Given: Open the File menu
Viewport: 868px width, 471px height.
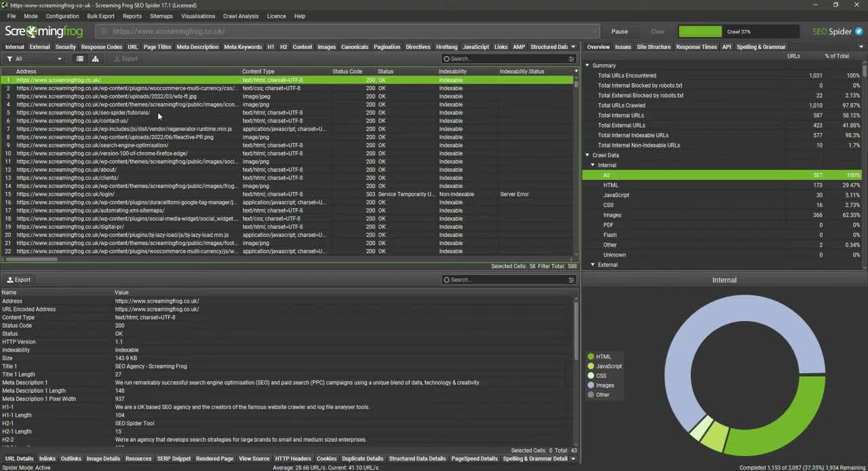Looking at the screenshot, I should pyautogui.click(x=12, y=16).
